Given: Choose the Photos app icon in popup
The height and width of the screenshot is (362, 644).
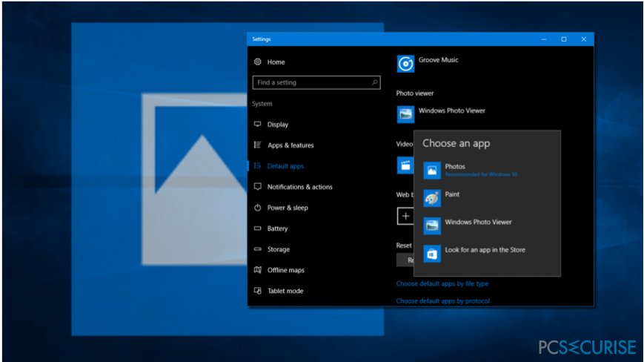Looking at the screenshot, I should pyautogui.click(x=432, y=171).
